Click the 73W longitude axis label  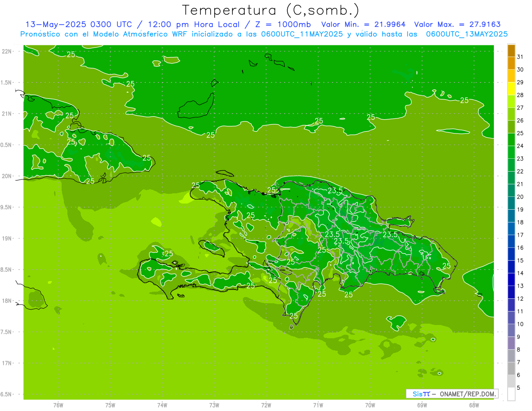[214, 405]
